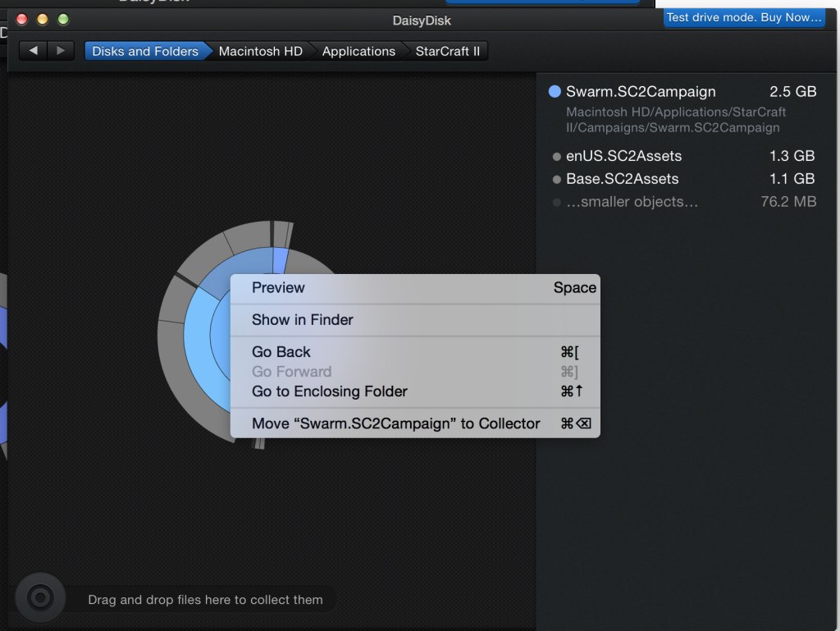Click the 1.3 GB size value
The height and width of the screenshot is (631, 840).
[x=792, y=156]
